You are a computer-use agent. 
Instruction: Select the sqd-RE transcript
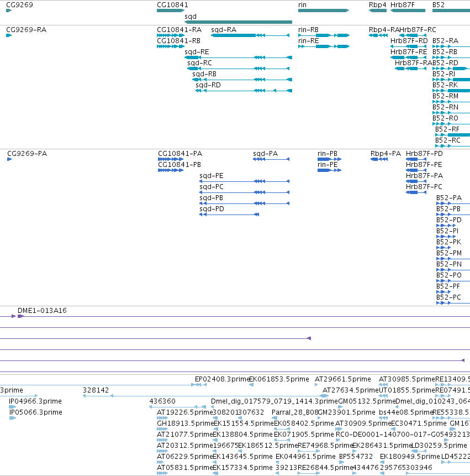click(238, 57)
